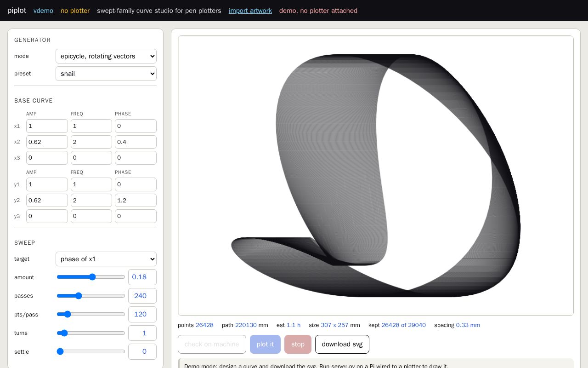The image size is (588, 368).
Task: Click the x3 PHASE input field
Action: click(136, 158)
